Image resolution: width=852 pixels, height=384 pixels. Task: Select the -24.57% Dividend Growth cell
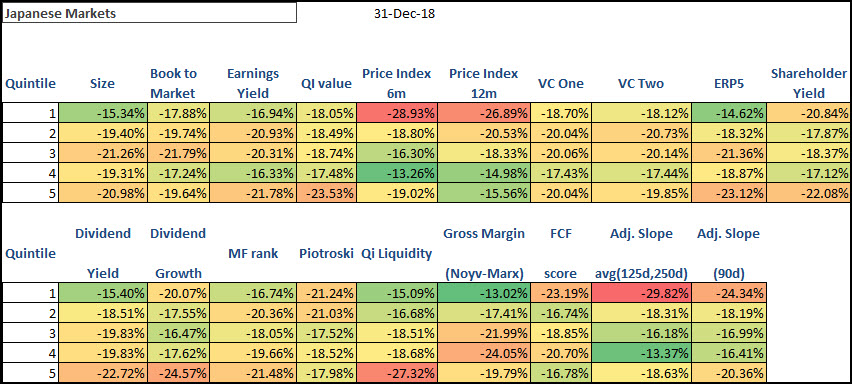coord(178,373)
